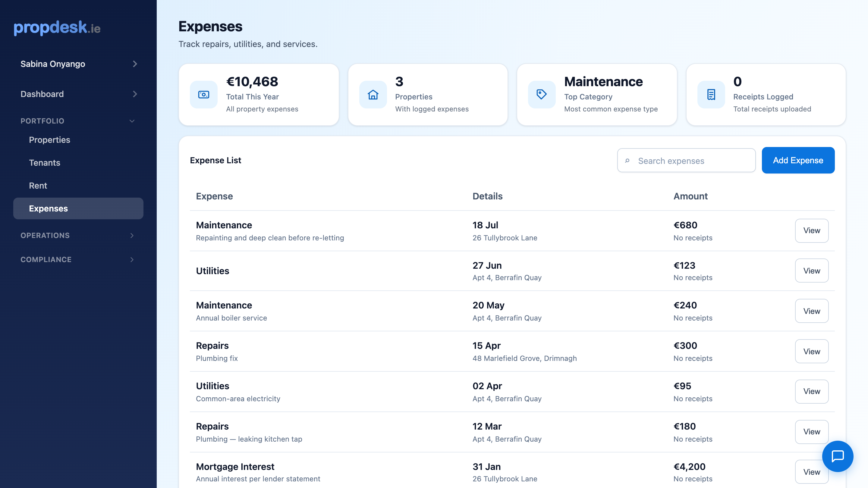
Task: Click the OPERATIONS section label
Action: click(x=45, y=235)
